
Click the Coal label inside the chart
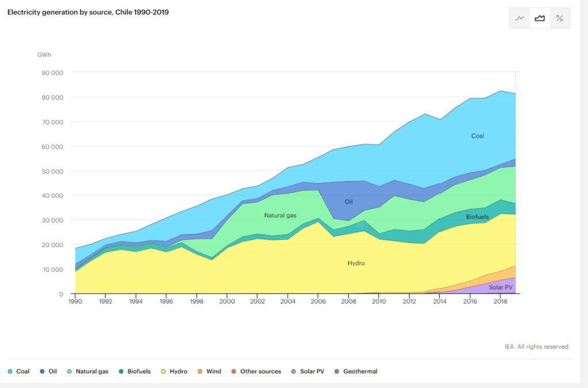click(478, 136)
